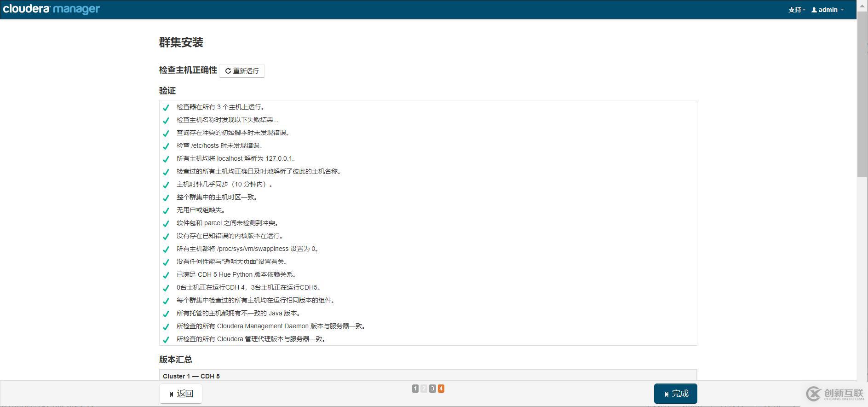Click checkmark beside 无用户或组缺失
868x407 pixels.
point(166,210)
